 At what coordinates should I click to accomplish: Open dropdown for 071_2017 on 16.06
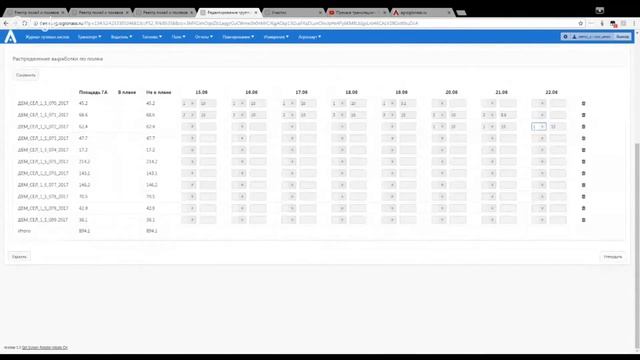point(239,115)
